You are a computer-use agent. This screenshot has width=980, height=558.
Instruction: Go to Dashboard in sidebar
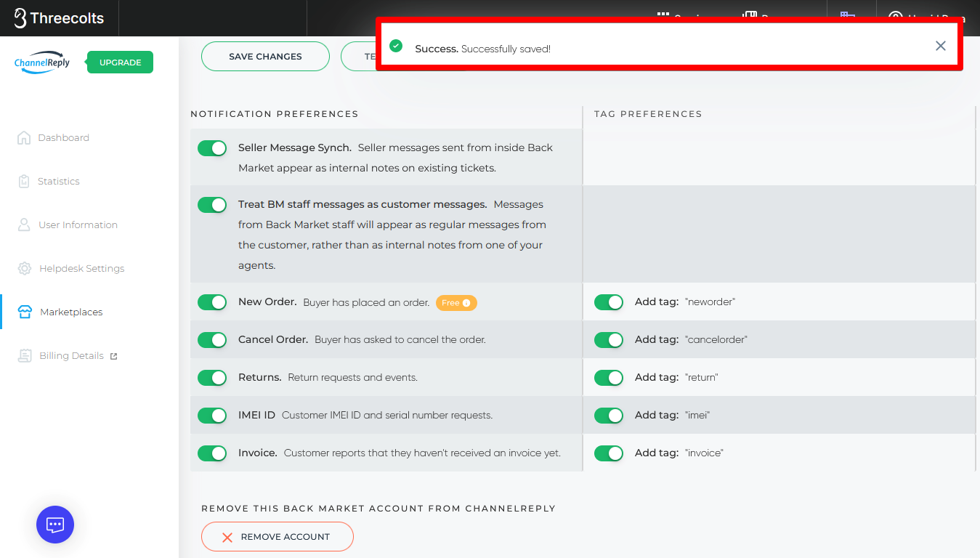[x=53, y=137]
